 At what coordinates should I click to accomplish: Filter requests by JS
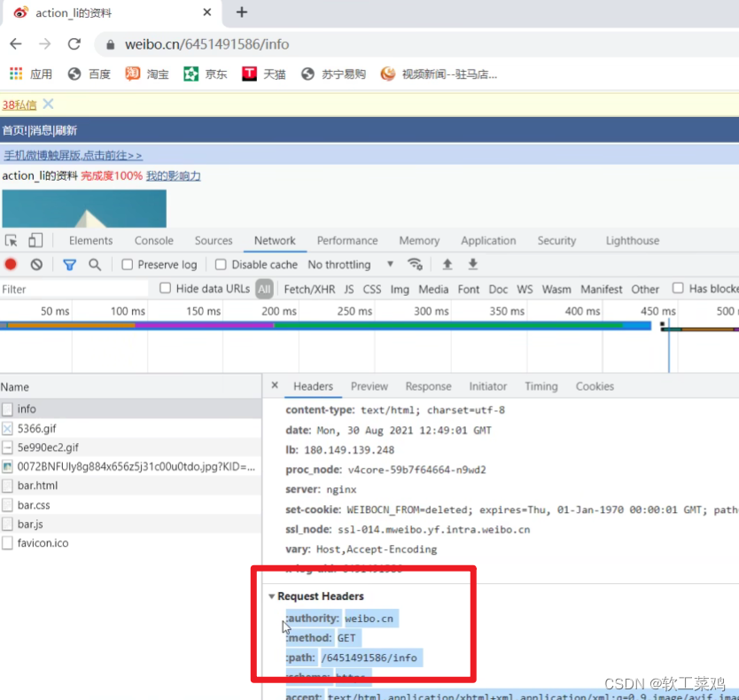pyautogui.click(x=349, y=289)
